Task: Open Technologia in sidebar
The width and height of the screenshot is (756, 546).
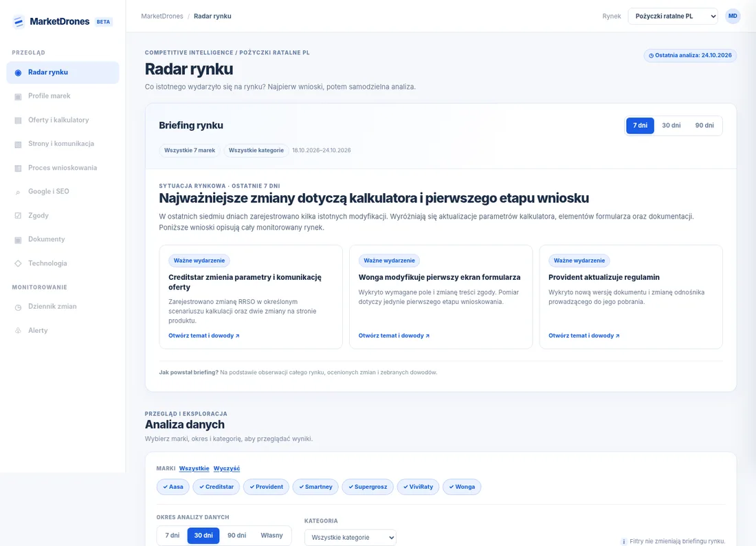Action: [63, 263]
